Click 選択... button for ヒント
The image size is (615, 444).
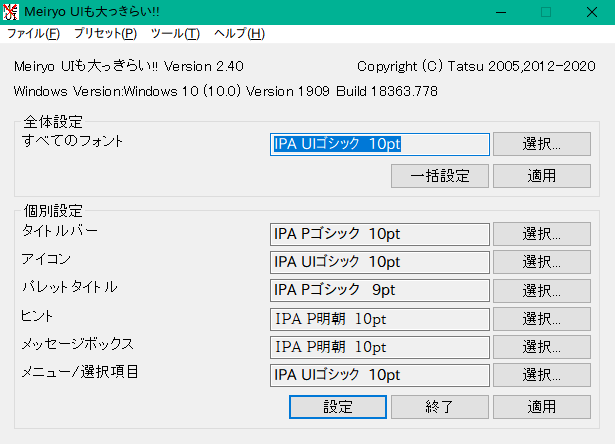pos(542,318)
